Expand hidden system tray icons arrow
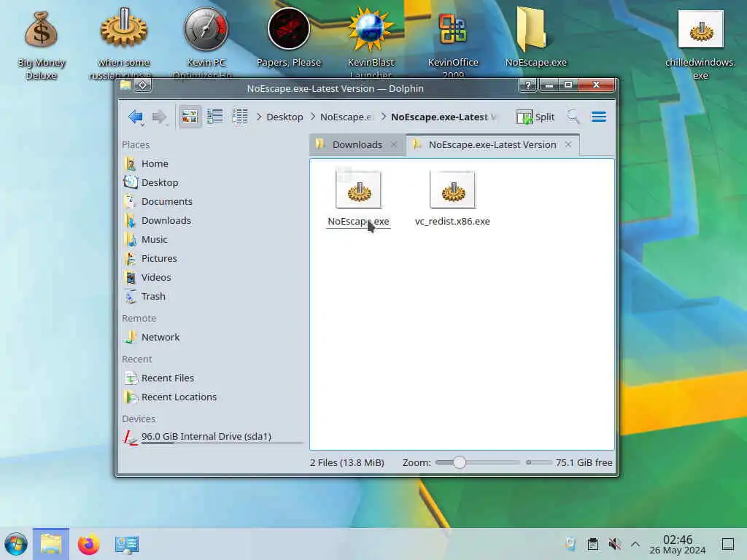Screen dimensions: 747x560 click(x=635, y=544)
